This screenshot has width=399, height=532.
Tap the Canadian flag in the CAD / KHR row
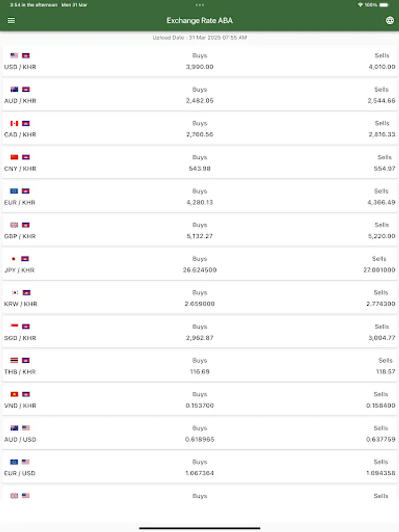click(14, 124)
